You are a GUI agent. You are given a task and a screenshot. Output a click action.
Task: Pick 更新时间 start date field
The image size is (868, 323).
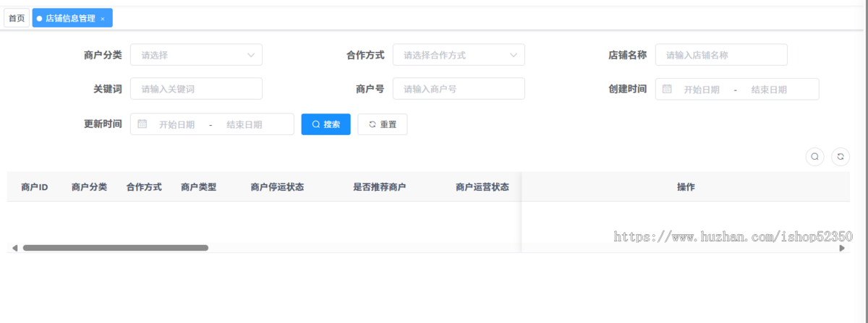(176, 125)
